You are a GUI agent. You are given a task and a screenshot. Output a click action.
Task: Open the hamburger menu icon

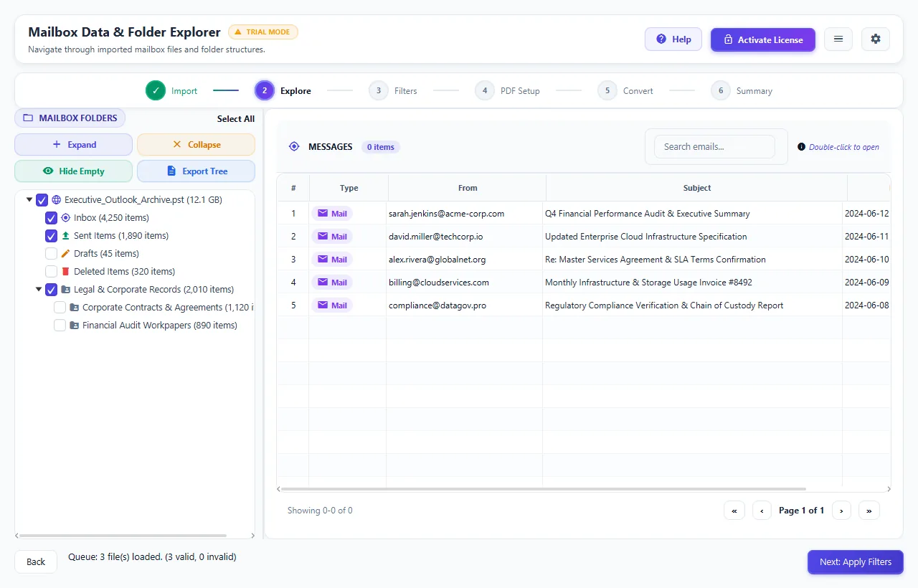tap(838, 39)
